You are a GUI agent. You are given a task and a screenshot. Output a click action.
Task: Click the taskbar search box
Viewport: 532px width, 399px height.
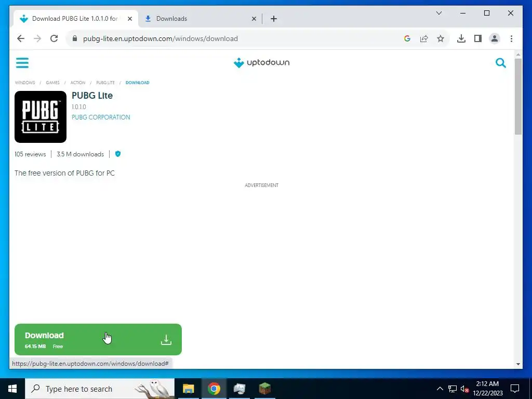coord(100,389)
